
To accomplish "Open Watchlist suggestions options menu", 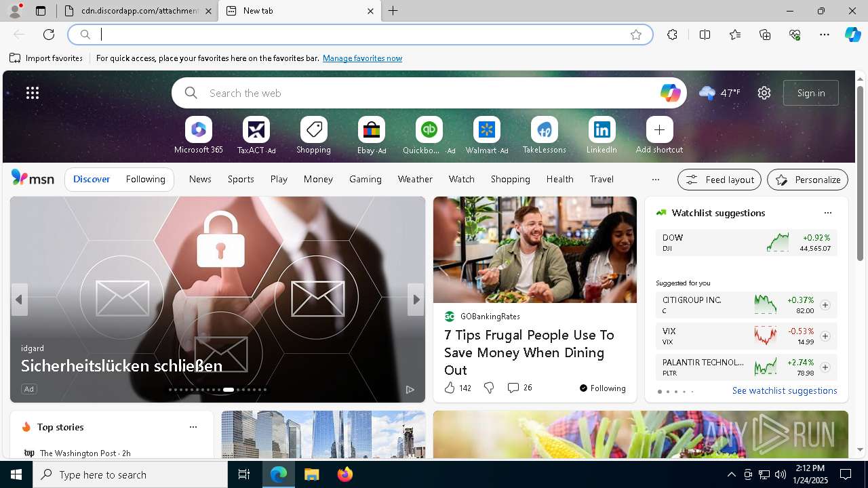I will (827, 213).
